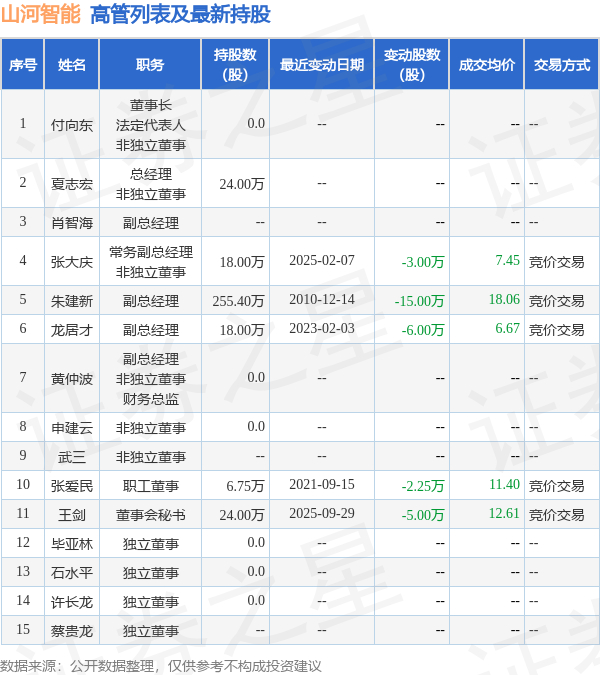Select the 职务 column header
Image resolution: width=600 pixels, height=675 pixels.
[x=150, y=65]
